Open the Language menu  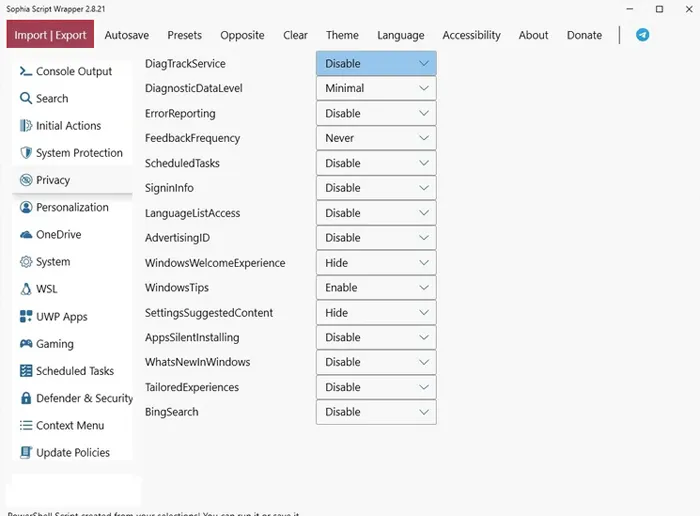(x=400, y=35)
